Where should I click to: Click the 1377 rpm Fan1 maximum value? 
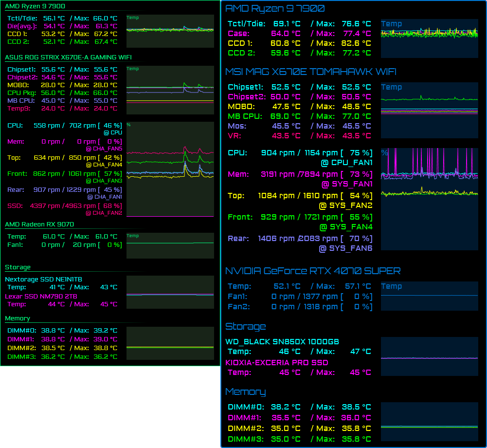[x=321, y=296]
